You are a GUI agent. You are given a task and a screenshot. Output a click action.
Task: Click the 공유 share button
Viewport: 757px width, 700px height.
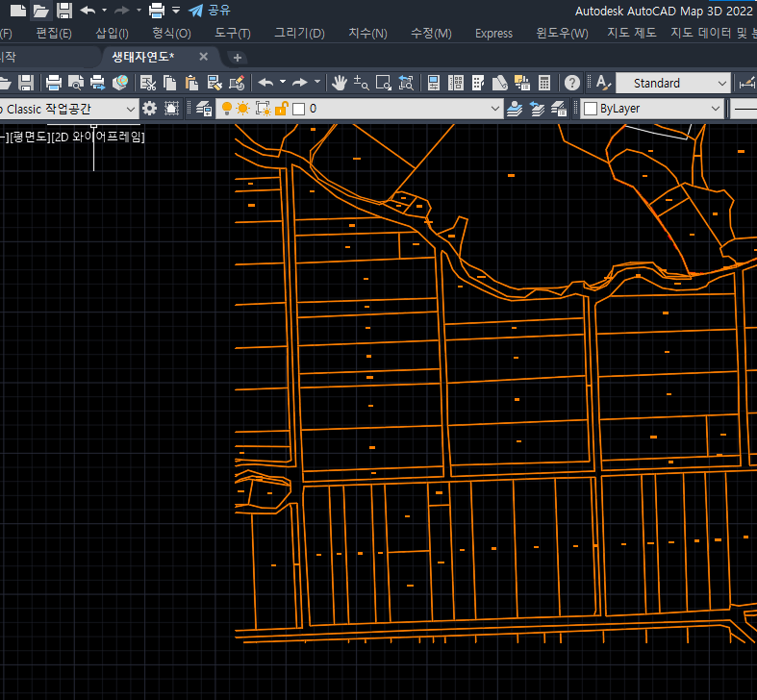tap(210, 11)
